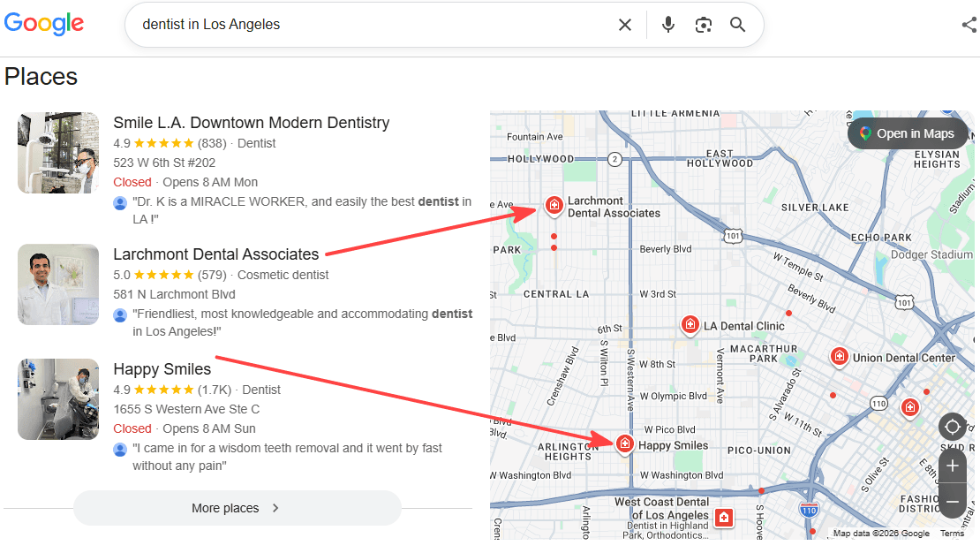The height and width of the screenshot is (553, 980).
Task: Click the Map data ©2026 Google text
Action: (881, 533)
